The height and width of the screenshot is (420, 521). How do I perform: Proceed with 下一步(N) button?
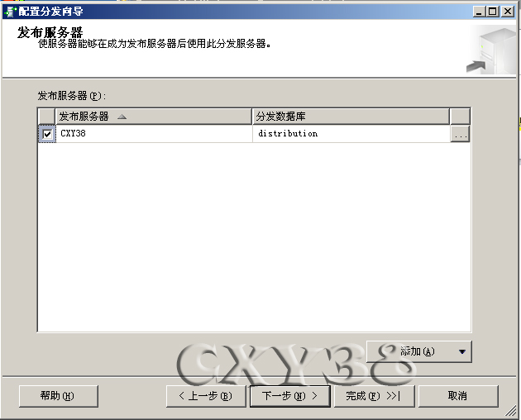click(x=289, y=396)
